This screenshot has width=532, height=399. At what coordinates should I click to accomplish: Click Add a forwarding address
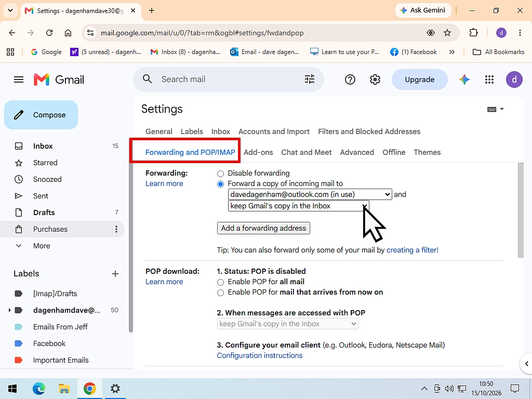(x=263, y=228)
